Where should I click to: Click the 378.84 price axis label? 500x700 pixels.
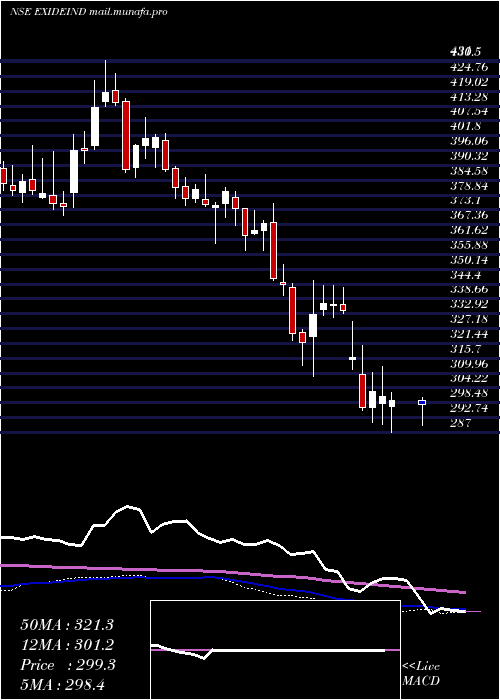coord(468,186)
